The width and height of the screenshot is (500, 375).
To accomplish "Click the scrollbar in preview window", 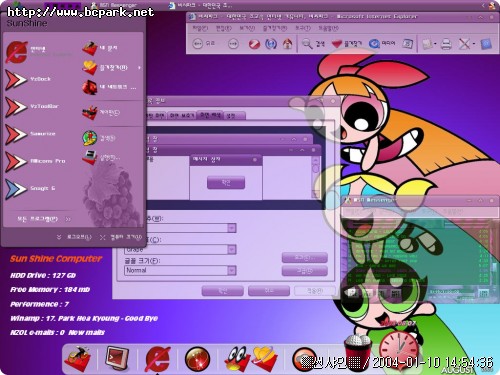I will tap(315, 177).
